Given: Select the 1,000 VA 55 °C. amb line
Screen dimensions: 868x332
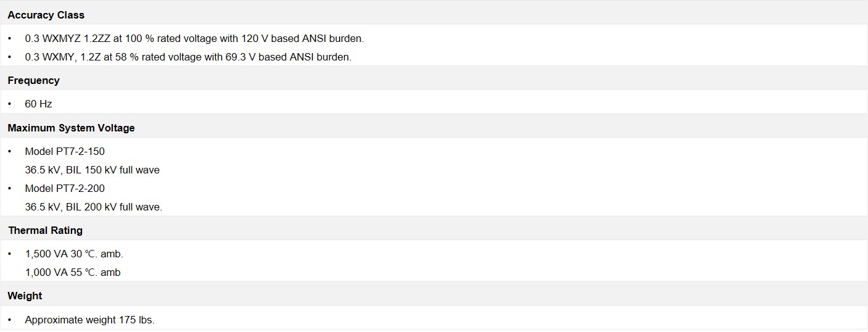Looking at the screenshot, I should click(x=73, y=272).
